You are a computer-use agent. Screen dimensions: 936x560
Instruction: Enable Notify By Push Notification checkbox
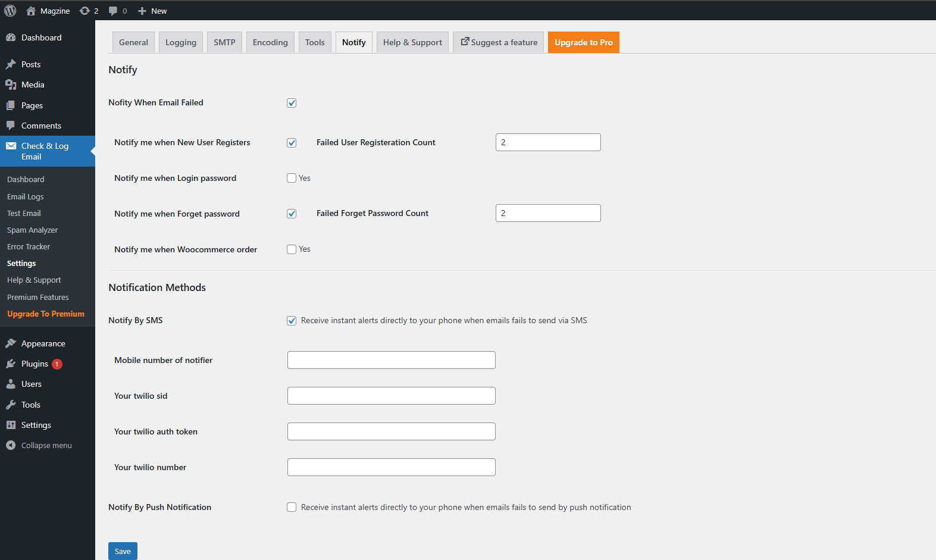[292, 507]
